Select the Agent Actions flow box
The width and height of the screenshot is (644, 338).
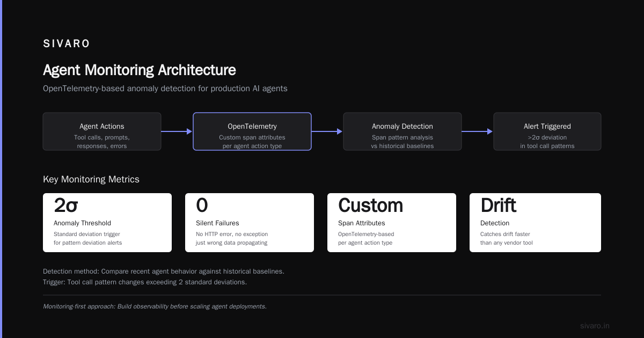click(x=102, y=131)
